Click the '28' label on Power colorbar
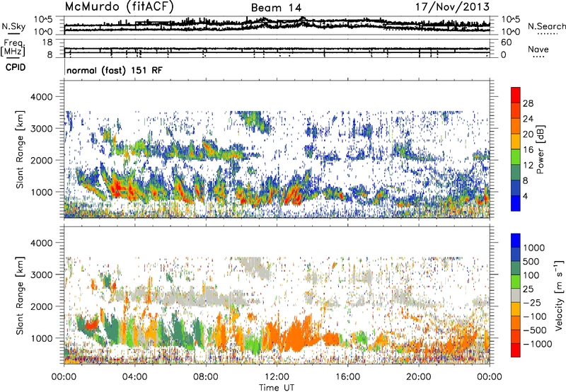This screenshot has width=566, height=392. 528,103
